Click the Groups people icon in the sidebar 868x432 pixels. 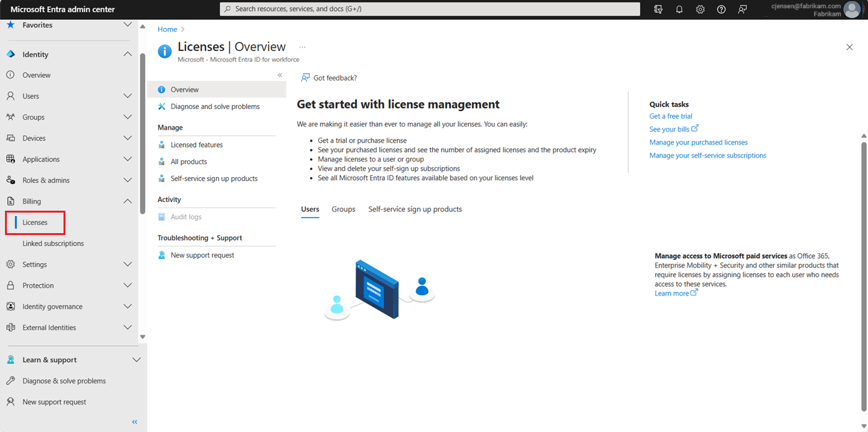coord(11,117)
